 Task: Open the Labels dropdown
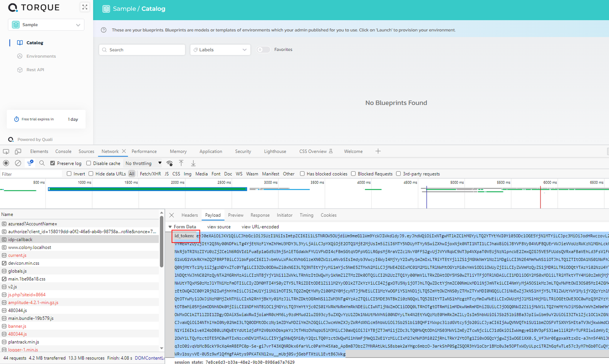pyautogui.click(x=220, y=50)
